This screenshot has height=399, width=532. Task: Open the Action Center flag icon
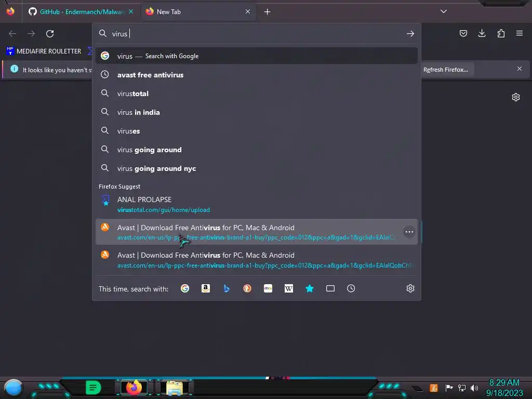pos(449,388)
